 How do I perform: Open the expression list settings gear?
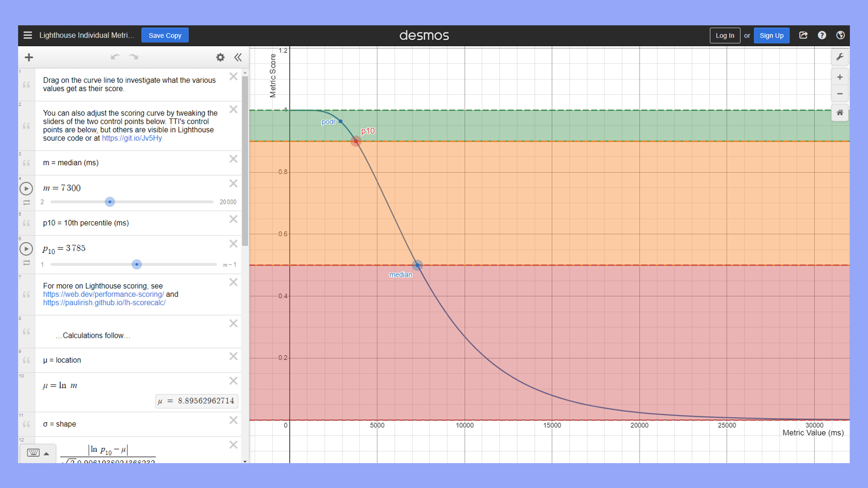(x=220, y=57)
